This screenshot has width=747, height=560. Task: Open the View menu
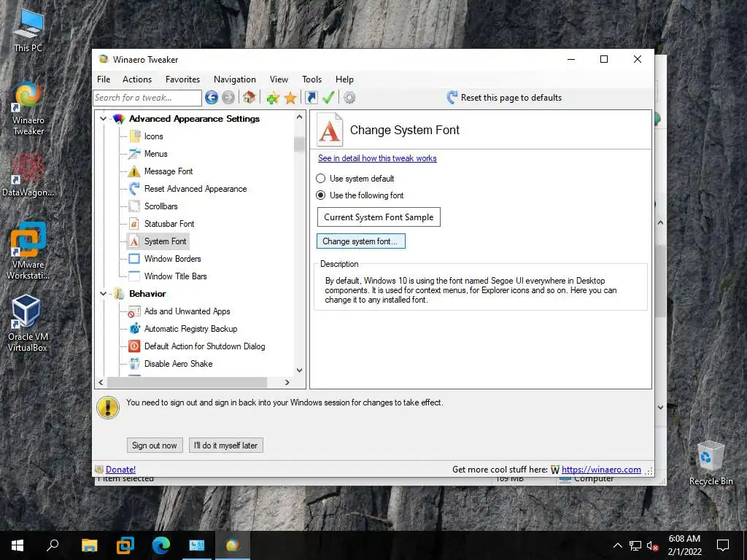click(x=279, y=79)
